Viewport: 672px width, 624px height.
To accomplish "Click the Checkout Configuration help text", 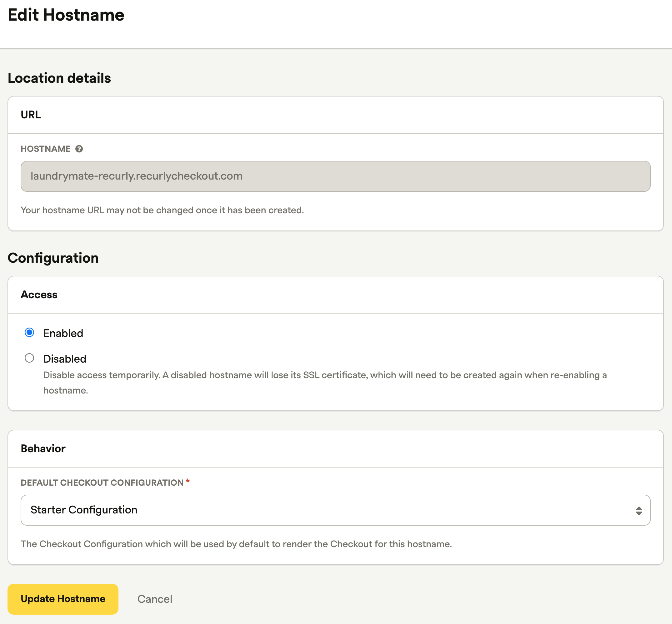I will [236, 544].
